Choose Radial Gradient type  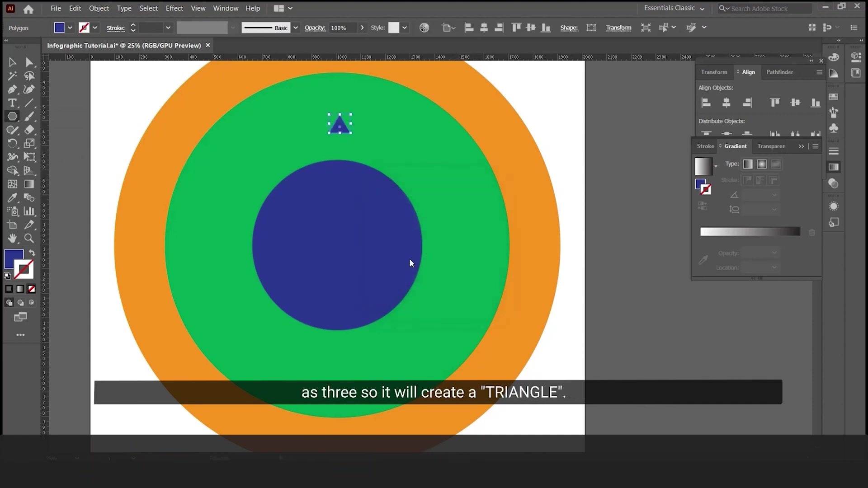[x=762, y=164]
